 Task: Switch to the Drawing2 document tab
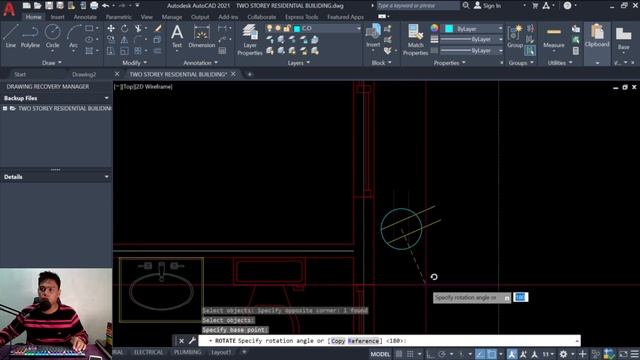pos(84,74)
